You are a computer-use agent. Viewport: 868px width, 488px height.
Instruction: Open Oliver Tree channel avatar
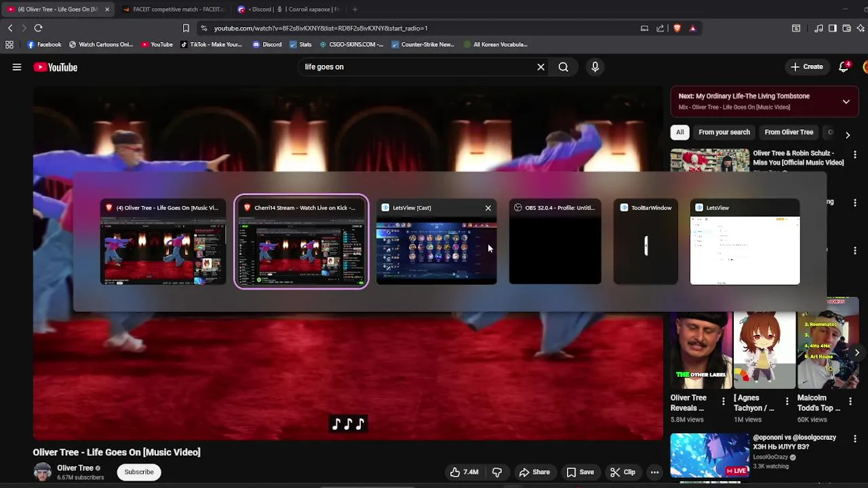coord(42,472)
